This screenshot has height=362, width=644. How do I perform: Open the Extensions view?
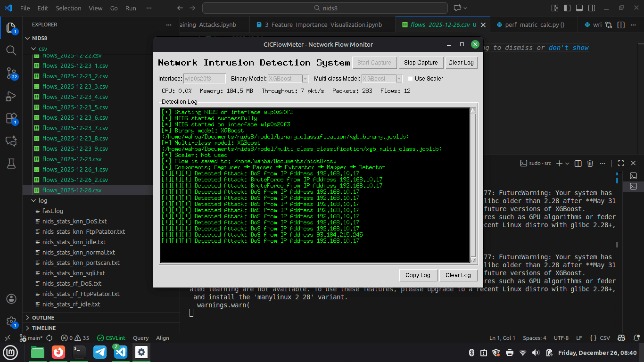click(11, 118)
